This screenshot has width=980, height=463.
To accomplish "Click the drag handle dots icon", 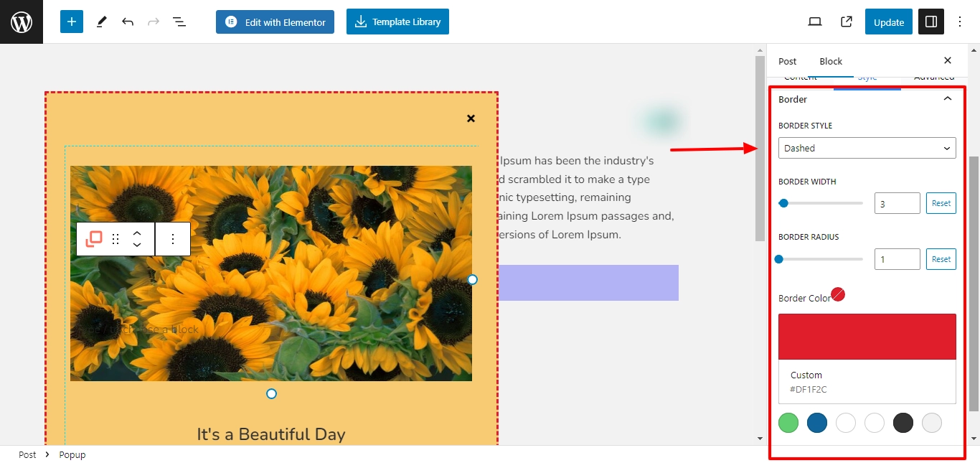I will coord(116,239).
